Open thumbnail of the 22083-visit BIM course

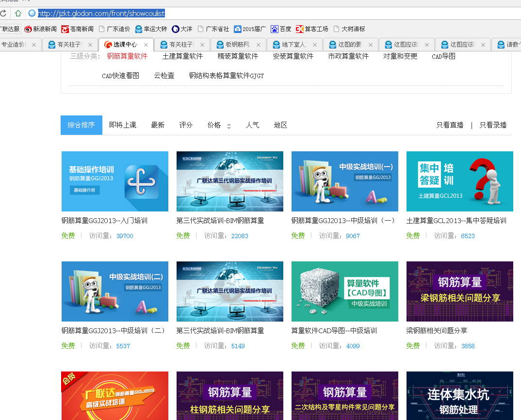pyautogui.click(x=230, y=181)
